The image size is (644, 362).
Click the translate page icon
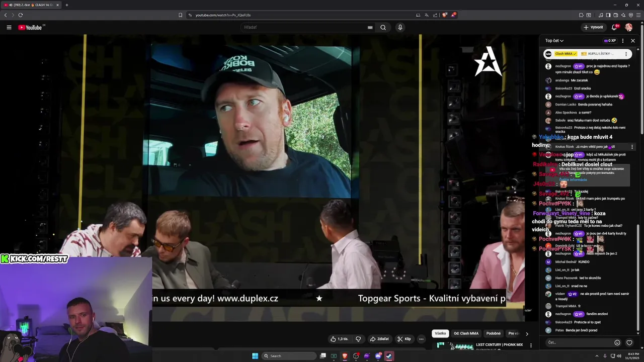[x=426, y=15]
